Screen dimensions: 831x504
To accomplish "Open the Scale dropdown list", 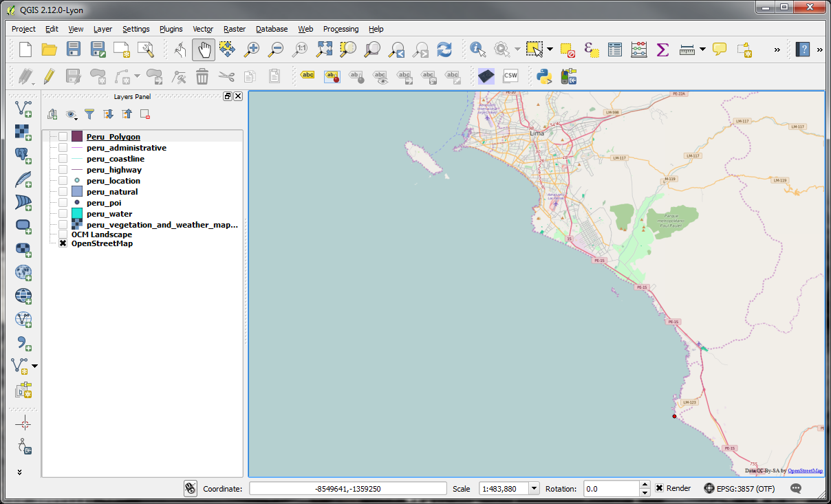I will click(533, 488).
